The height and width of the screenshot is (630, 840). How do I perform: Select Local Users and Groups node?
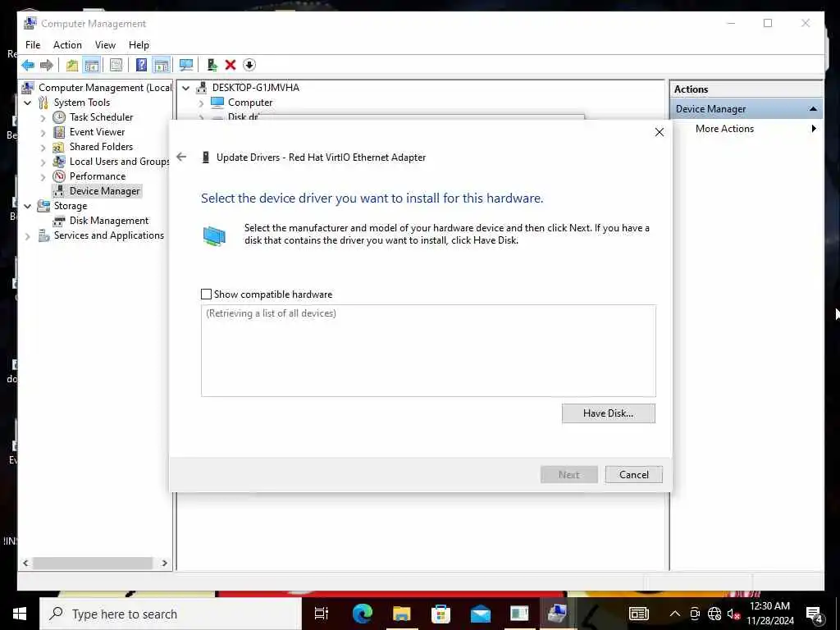[x=120, y=162]
